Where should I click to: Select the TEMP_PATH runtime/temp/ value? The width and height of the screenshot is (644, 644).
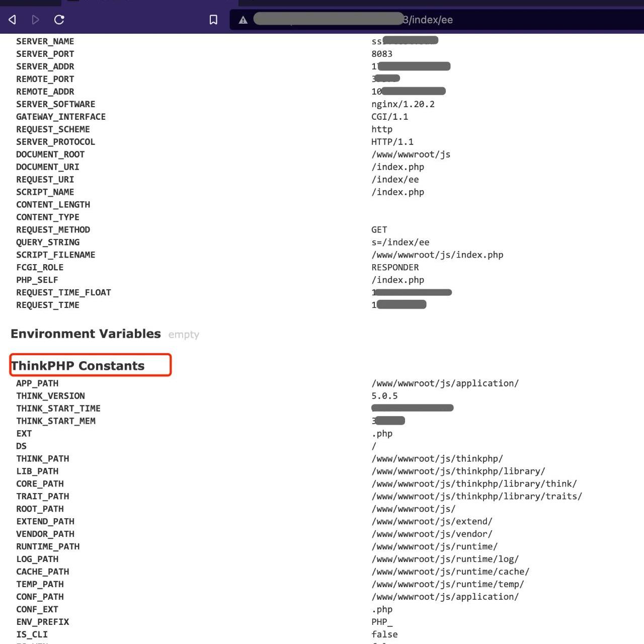(x=448, y=585)
